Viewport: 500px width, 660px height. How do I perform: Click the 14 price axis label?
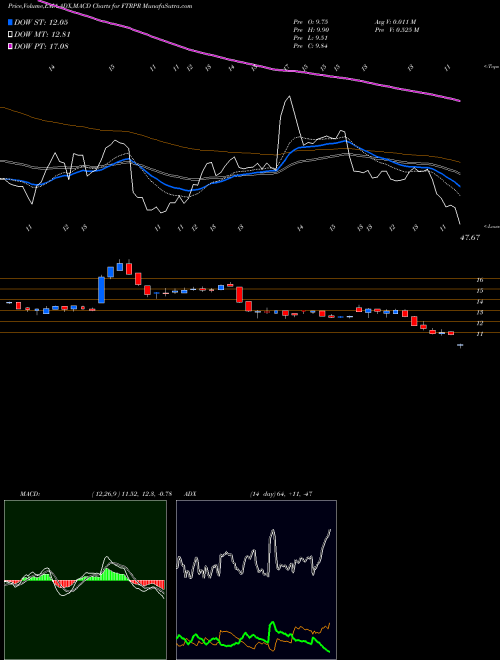coord(479,301)
